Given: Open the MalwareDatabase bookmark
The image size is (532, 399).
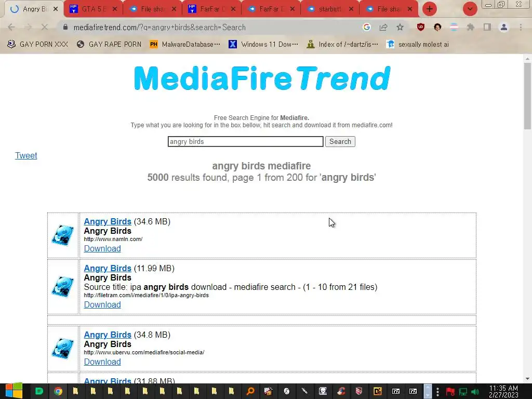Looking at the screenshot, I should pos(185,45).
